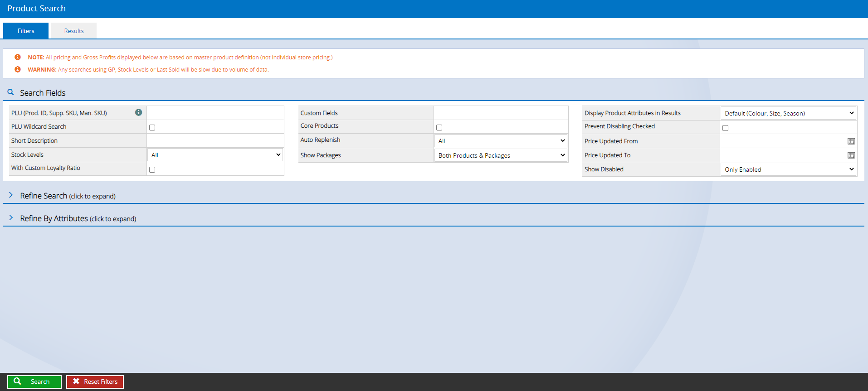Click the 'Short Description' label
Image resolution: width=868 pixels, height=391 pixels.
click(x=34, y=141)
